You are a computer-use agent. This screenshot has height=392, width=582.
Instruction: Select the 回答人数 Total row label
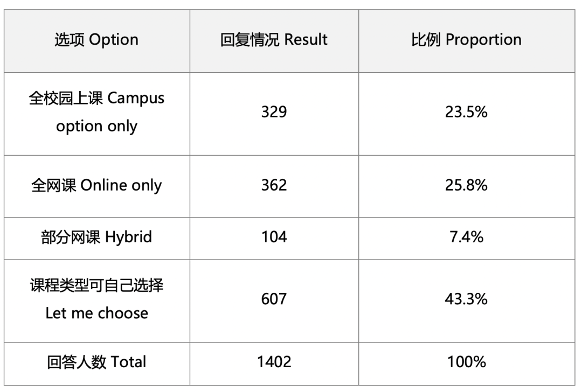click(x=96, y=361)
